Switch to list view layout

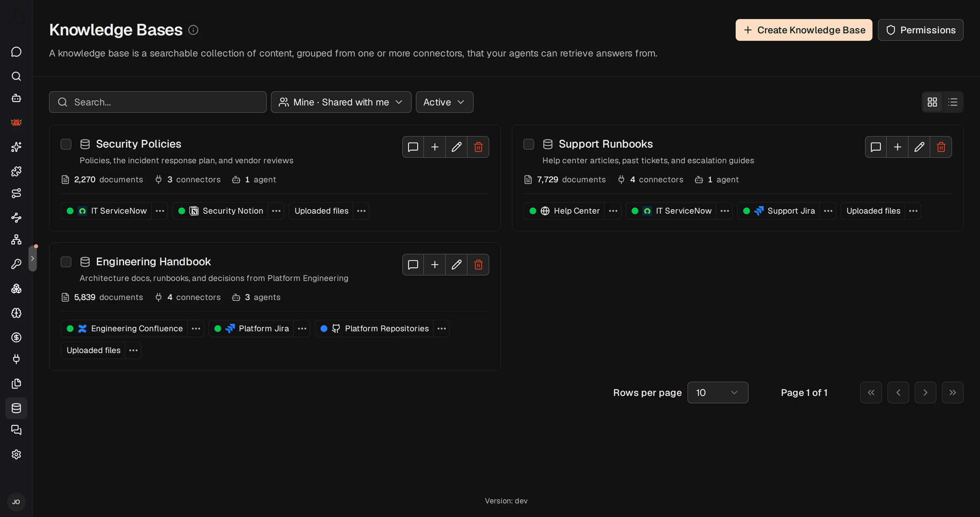pos(953,102)
